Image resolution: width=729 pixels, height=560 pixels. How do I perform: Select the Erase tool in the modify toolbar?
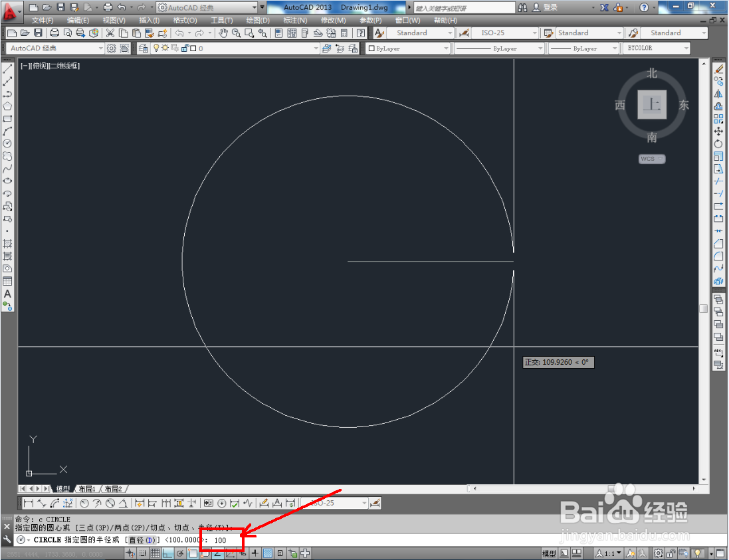[719, 69]
